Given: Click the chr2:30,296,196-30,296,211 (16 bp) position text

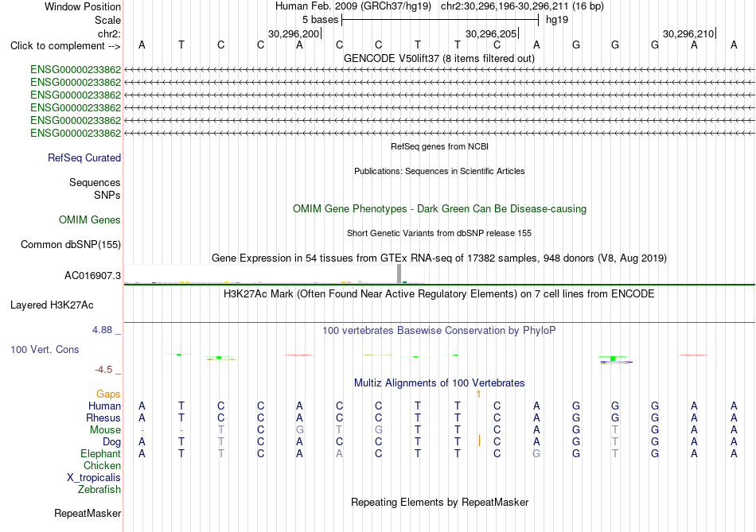Looking at the screenshot, I should (x=522, y=6).
